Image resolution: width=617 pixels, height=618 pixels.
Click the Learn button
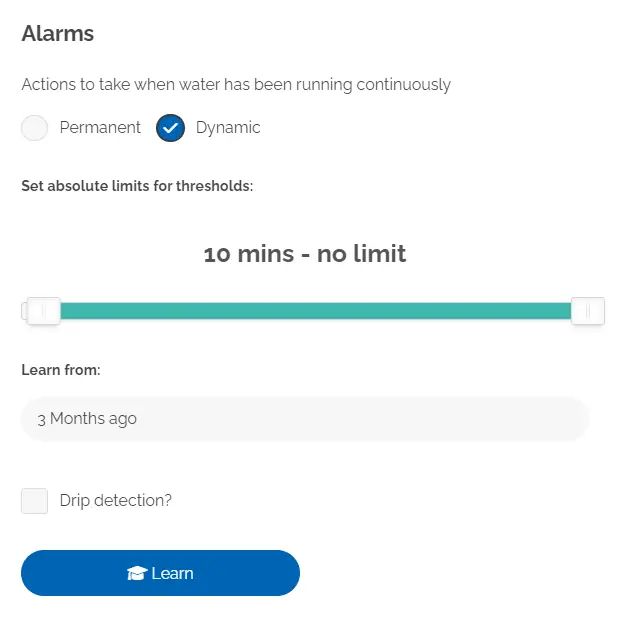[x=160, y=573]
